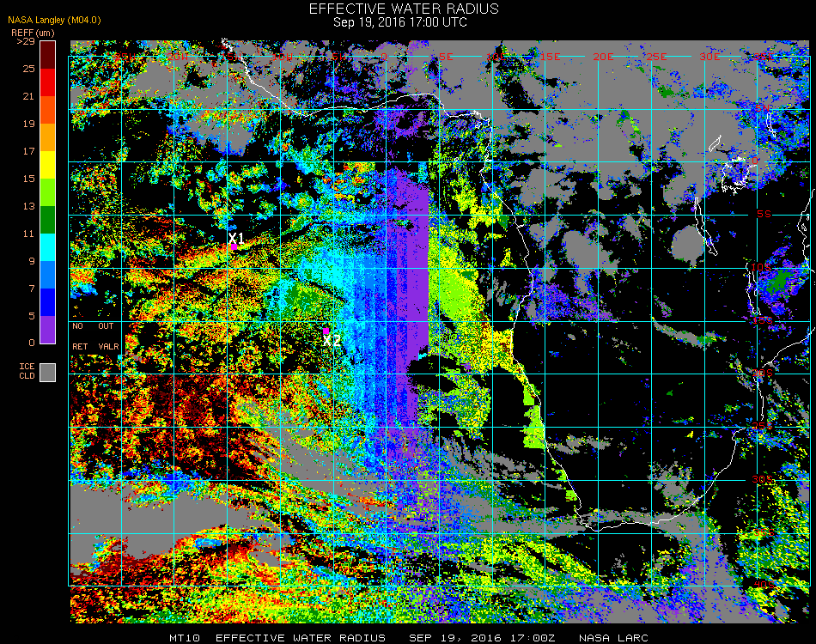Viewport: 816px width, 644px height.
Task: Click the '13' legend value
Action: (x=28, y=207)
